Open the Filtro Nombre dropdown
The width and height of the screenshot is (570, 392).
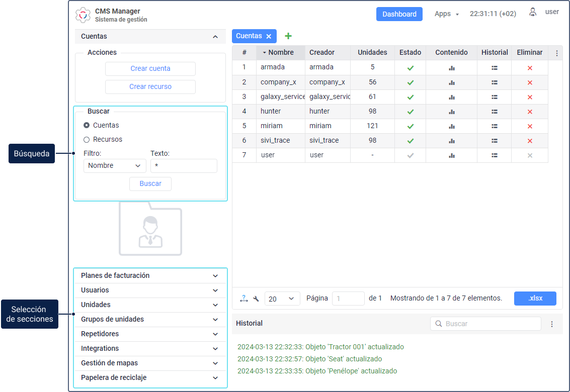(x=115, y=166)
